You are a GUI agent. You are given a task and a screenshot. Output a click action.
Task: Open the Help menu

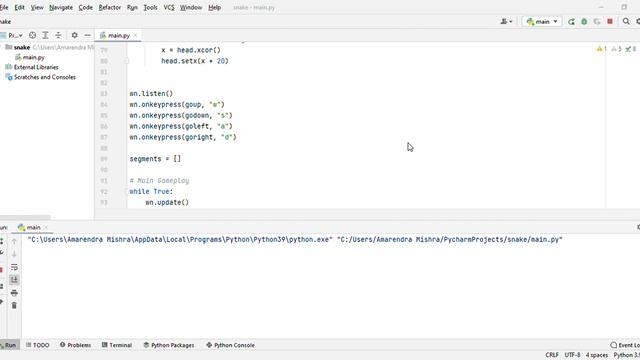click(214, 7)
